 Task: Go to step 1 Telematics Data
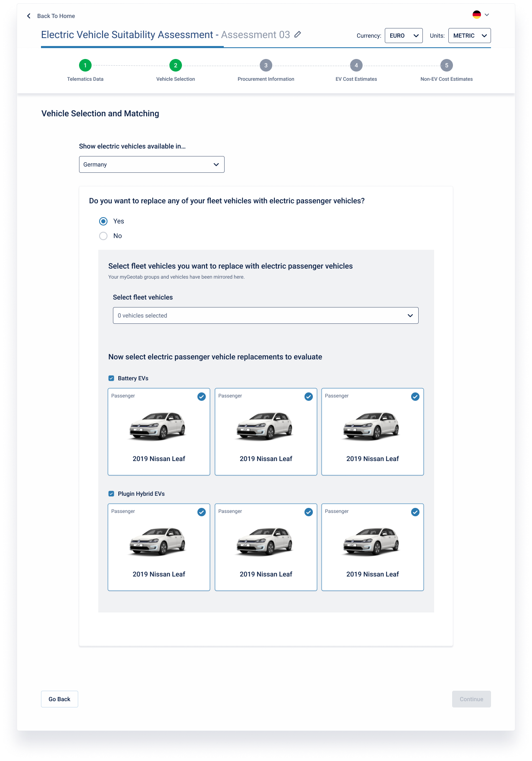coord(85,65)
